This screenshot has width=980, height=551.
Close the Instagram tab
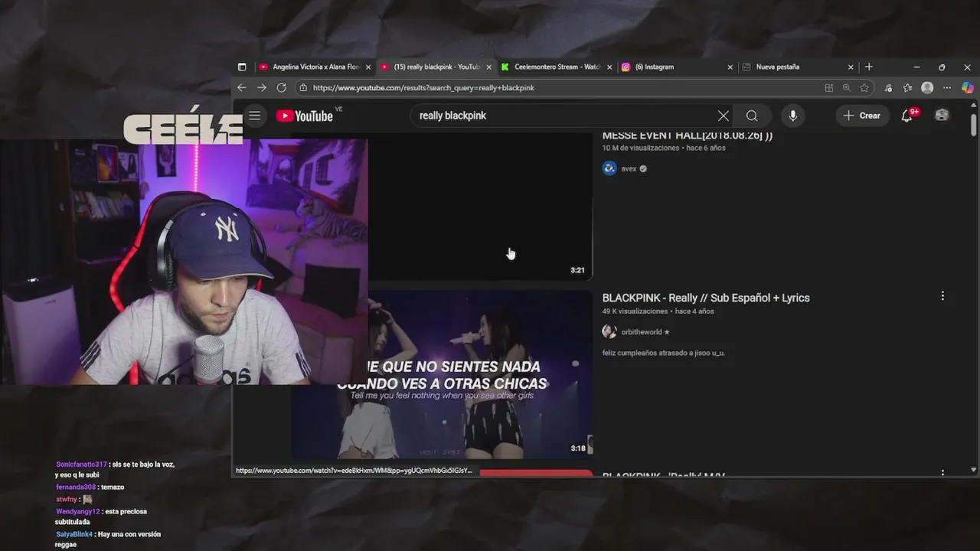click(730, 67)
